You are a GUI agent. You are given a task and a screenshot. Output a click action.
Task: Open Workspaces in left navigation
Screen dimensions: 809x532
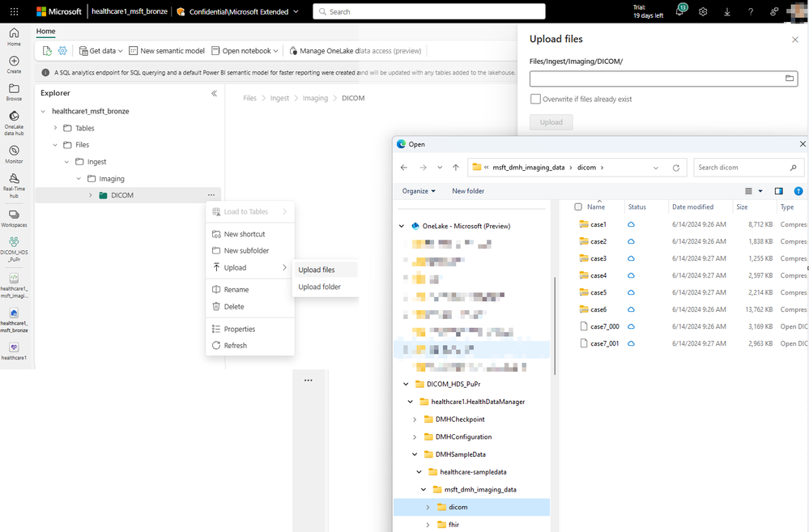[x=14, y=219]
